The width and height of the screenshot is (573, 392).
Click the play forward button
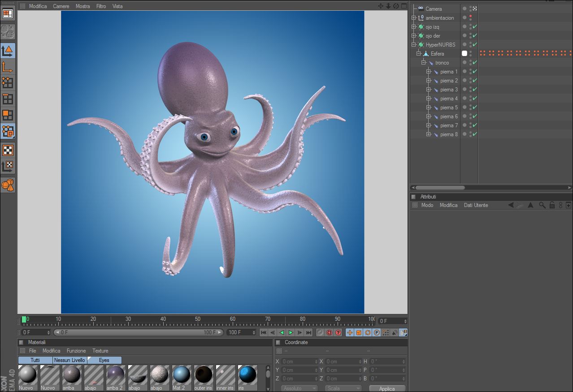coord(291,332)
